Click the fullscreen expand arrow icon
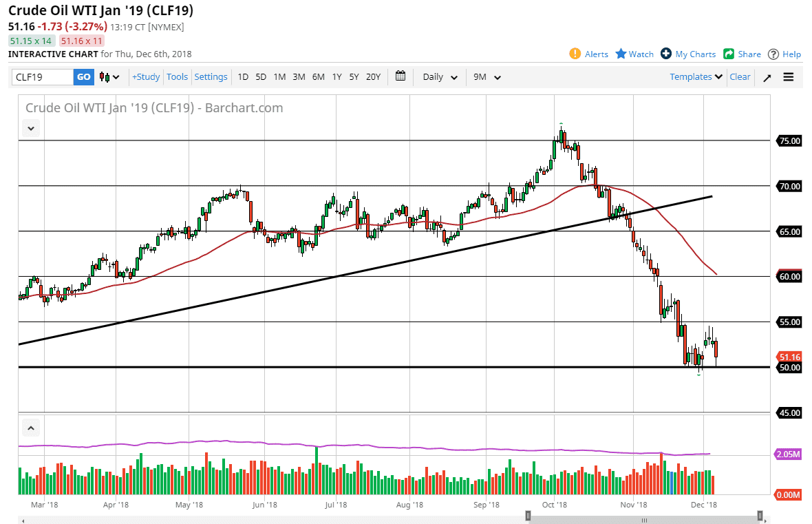 tap(767, 76)
